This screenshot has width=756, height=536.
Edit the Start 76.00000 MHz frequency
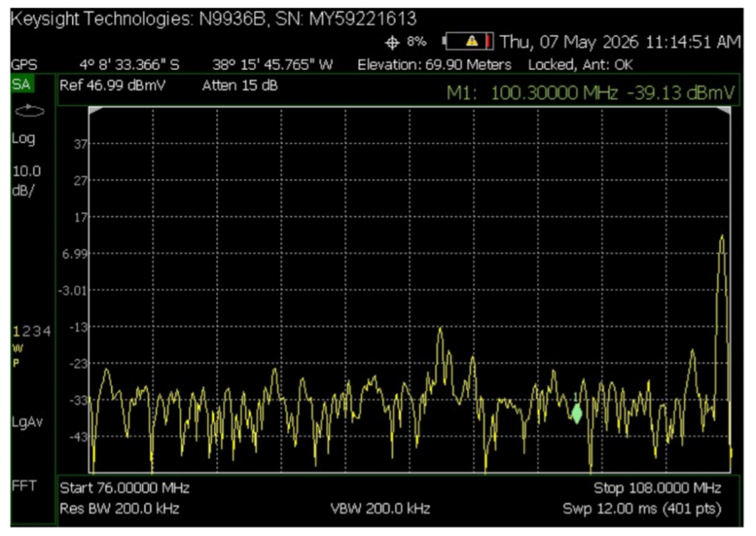[x=125, y=487]
